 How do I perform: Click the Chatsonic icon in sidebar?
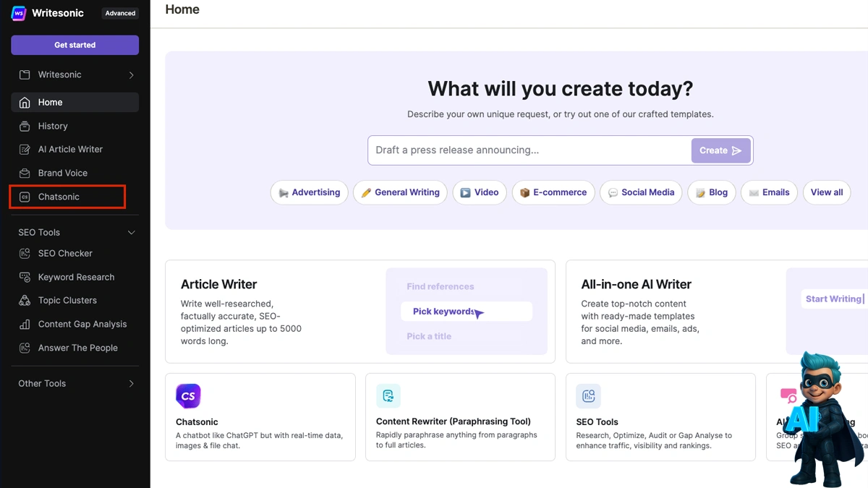click(x=25, y=197)
